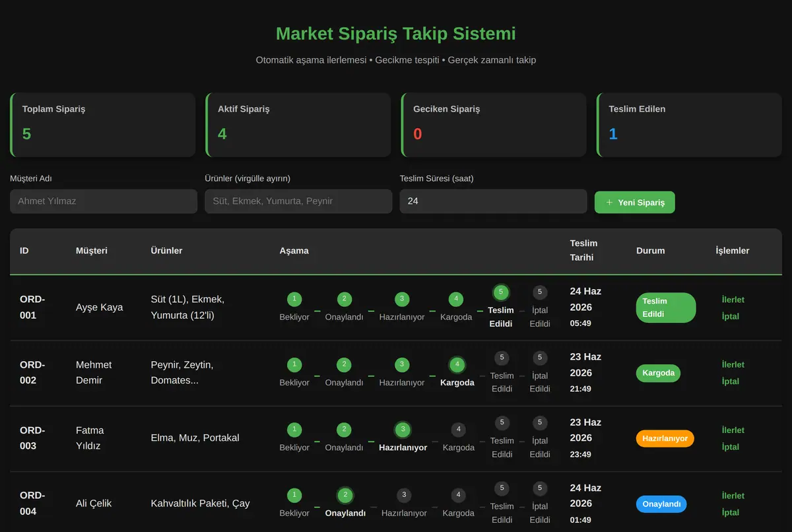Click customer name Ayşe Kaya
792x532 pixels.
(x=99, y=308)
